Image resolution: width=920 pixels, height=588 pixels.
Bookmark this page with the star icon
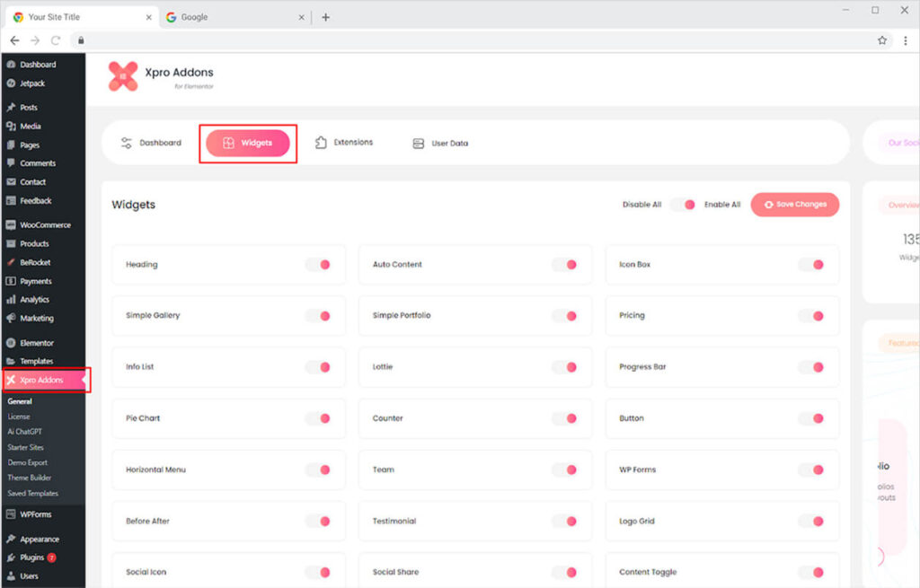point(882,40)
